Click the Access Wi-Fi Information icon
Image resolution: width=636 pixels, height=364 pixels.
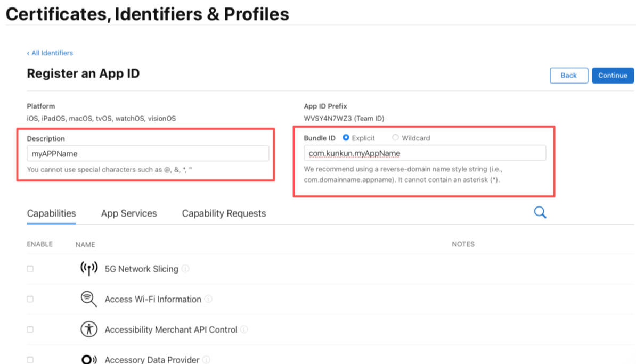coord(89,299)
